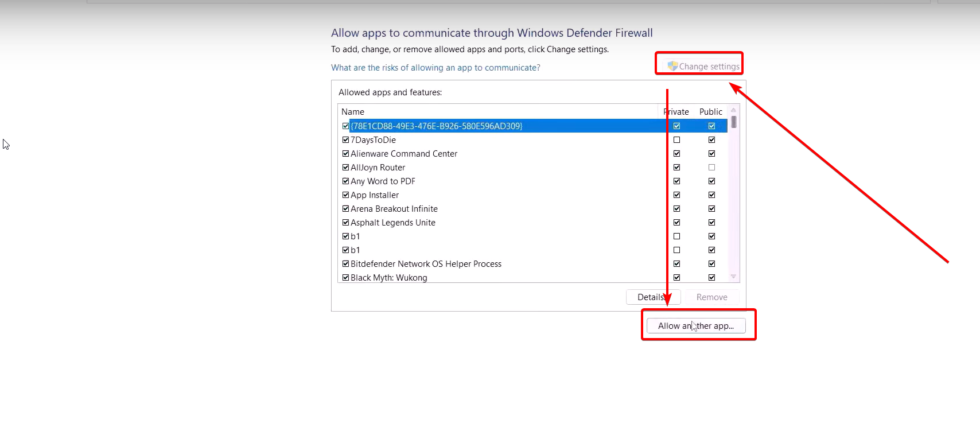980x431 pixels.
Task: Select the Black Myth: Wukong row
Action: coord(533,277)
